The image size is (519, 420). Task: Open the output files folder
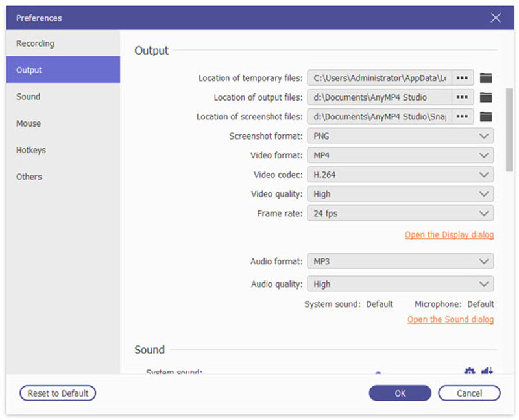tap(486, 97)
